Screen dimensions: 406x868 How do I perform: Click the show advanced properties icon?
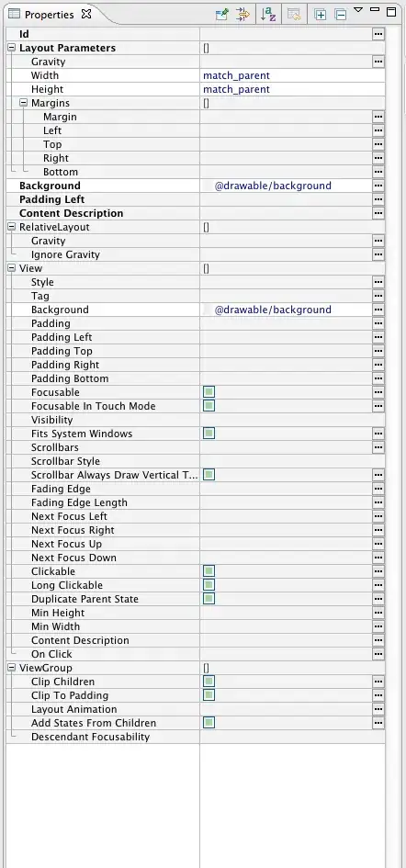(242, 15)
